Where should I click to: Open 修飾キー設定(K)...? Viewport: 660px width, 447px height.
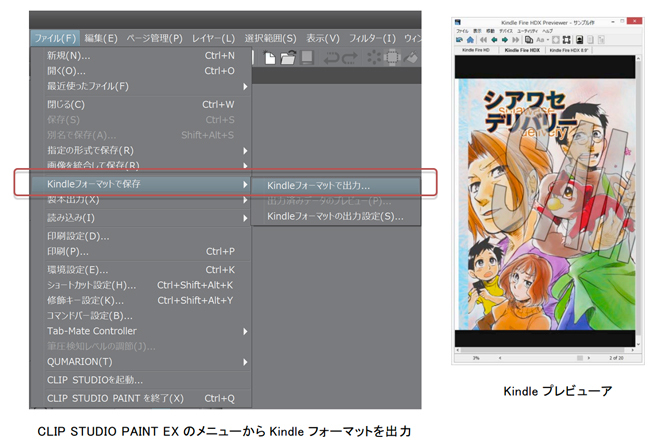coord(141,301)
